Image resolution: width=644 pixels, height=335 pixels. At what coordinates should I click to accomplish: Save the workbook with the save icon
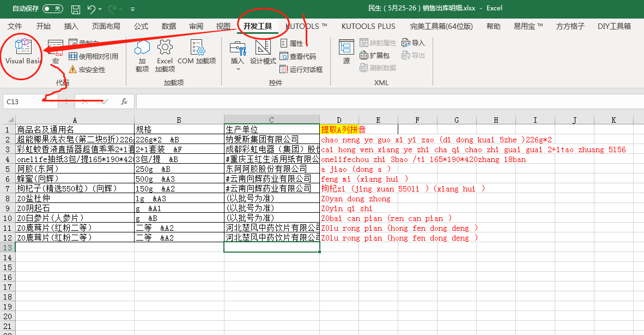pyautogui.click(x=76, y=9)
